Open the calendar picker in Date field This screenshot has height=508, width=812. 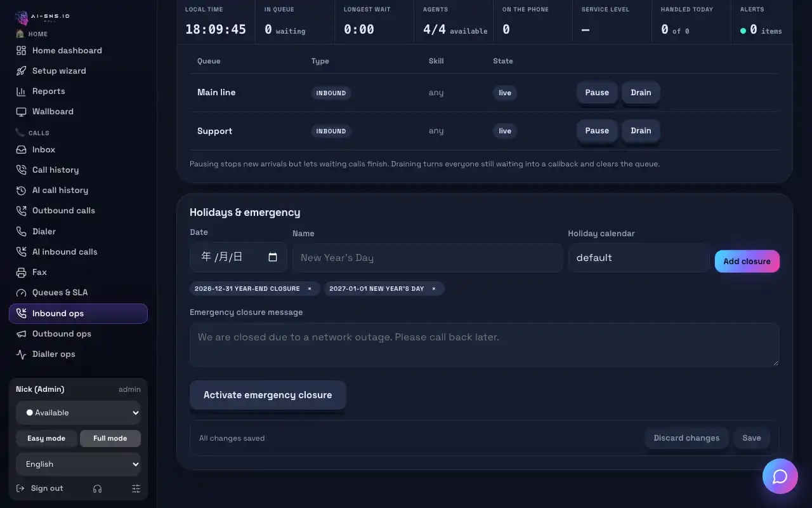coord(273,257)
